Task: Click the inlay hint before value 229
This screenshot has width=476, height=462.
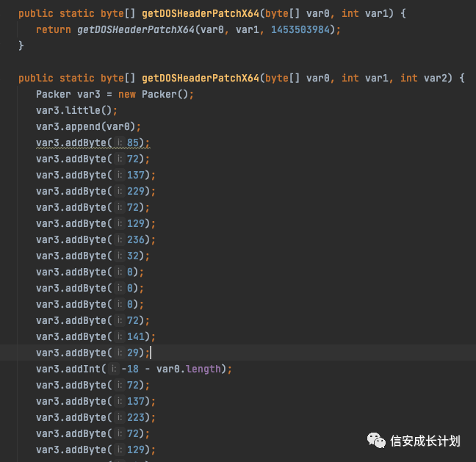Action: (120, 191)
